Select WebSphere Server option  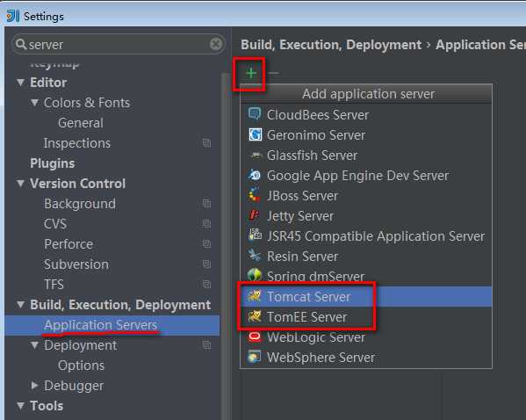click(366, 358)
